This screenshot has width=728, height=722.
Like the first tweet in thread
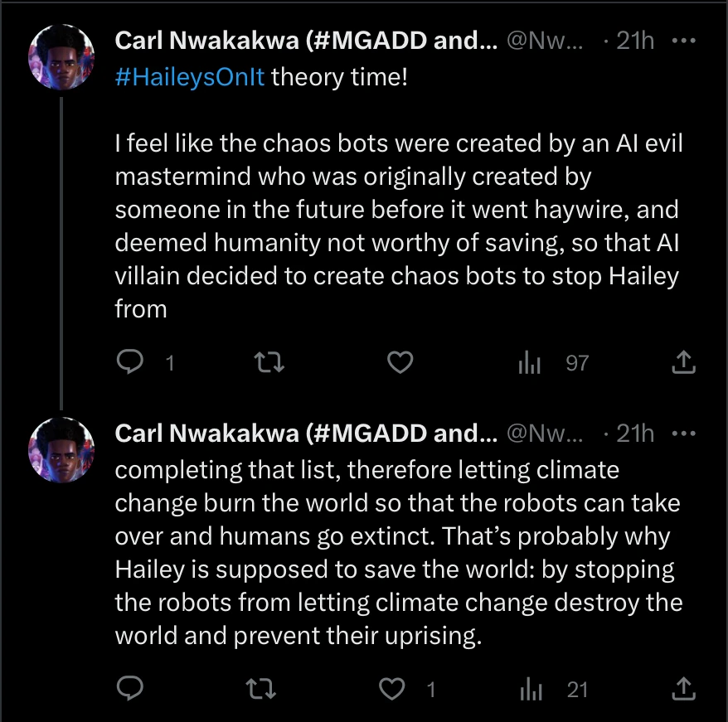400,362
